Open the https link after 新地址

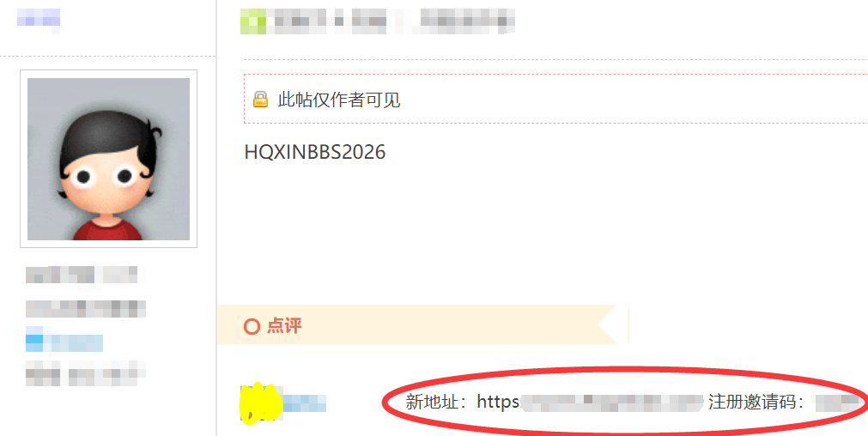tap(590, 403)
